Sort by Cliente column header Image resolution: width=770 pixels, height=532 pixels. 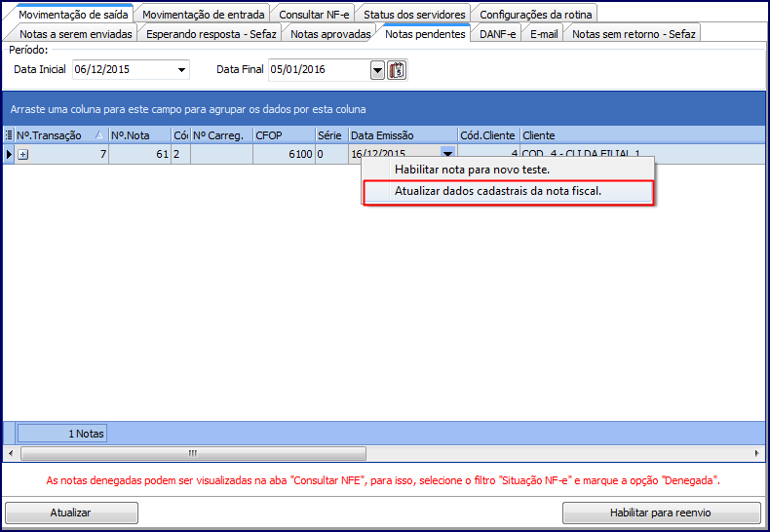coord(642,135)
